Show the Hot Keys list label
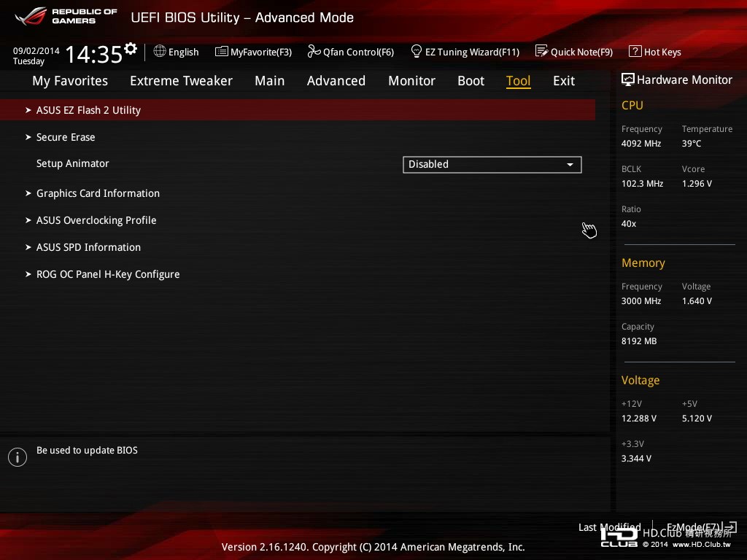Screen dimensions: 747x560 coord(662,52)
